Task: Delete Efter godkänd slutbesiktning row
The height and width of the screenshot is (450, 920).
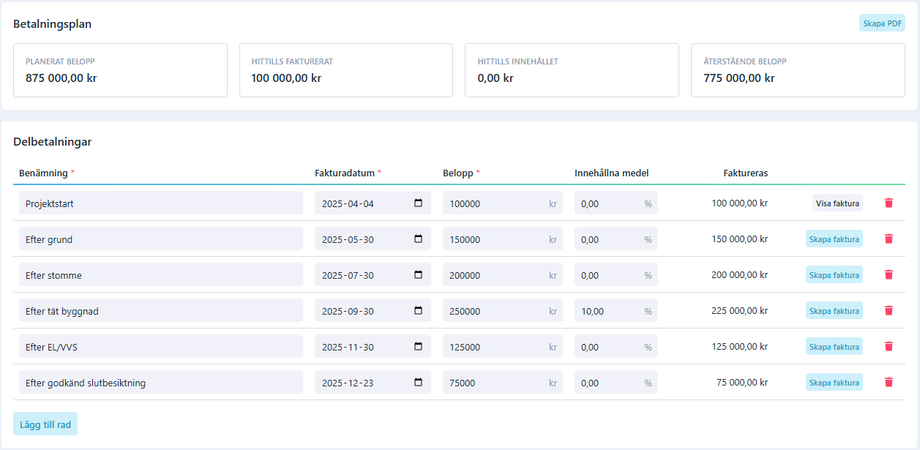Action: point(888,382)
